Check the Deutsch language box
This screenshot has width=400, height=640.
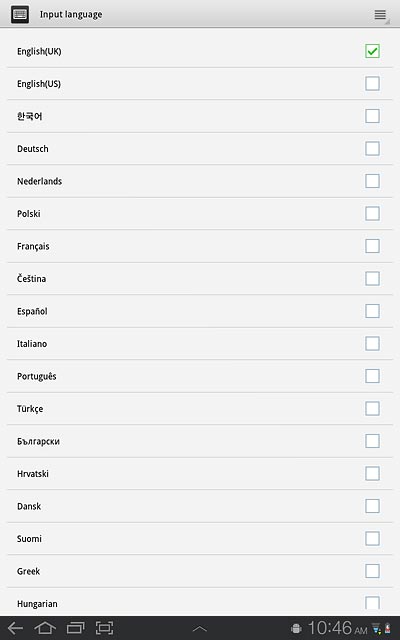coord(372,149)
